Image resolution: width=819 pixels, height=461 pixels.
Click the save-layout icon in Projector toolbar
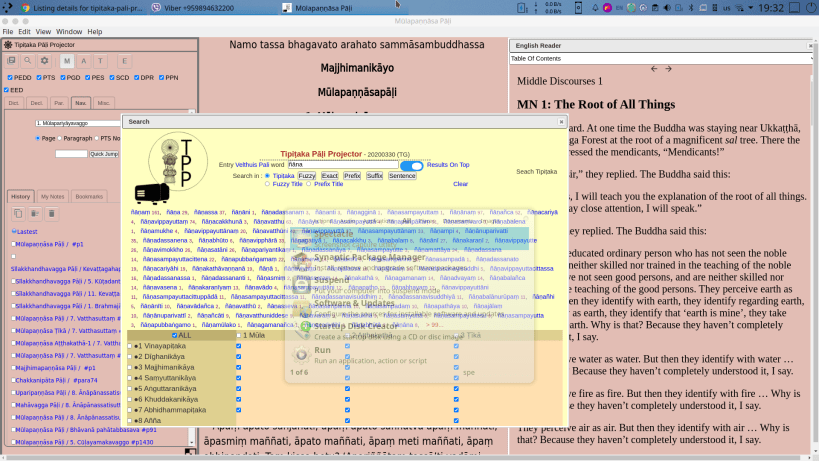point(11,61)
